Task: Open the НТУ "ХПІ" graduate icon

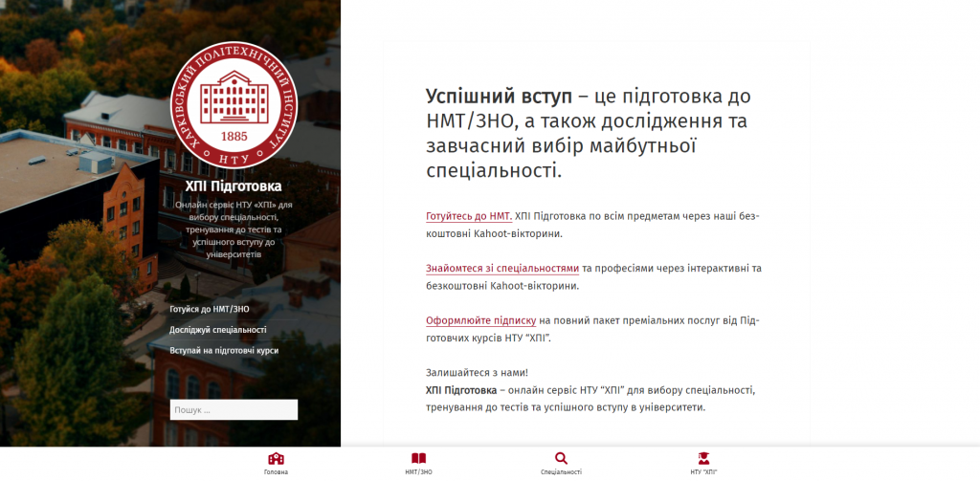Action: (703, 458)
